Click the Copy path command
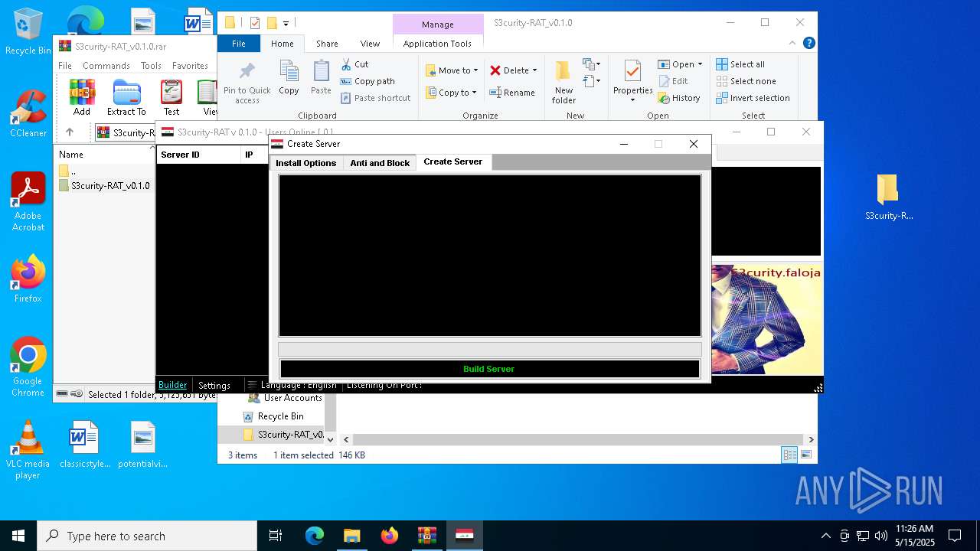 367,81
